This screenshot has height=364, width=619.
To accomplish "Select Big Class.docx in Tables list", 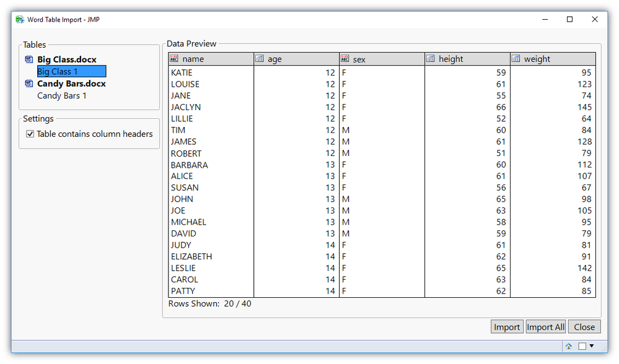I will [67, 59].
